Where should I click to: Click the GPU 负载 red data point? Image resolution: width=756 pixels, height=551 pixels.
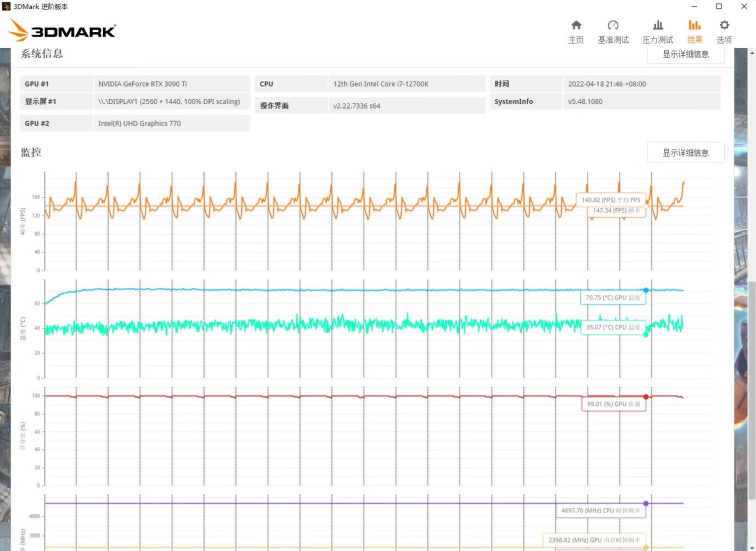point(646,396)
